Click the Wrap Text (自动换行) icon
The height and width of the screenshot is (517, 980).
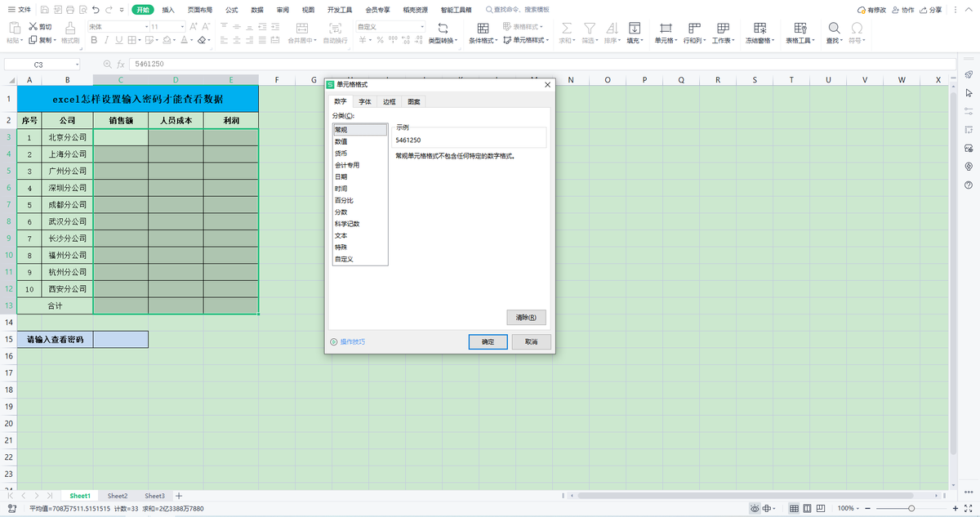click(335, 28)
